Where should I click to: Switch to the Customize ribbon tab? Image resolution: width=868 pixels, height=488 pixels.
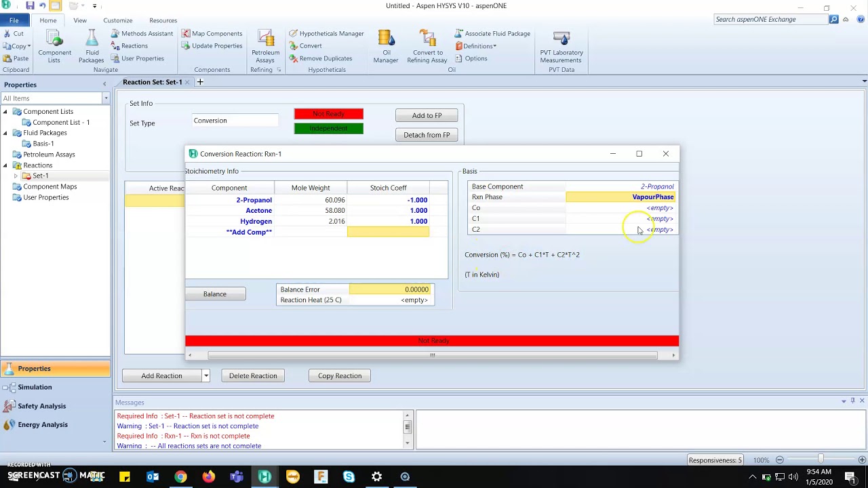pyautogui.click(x=118, y=20)
